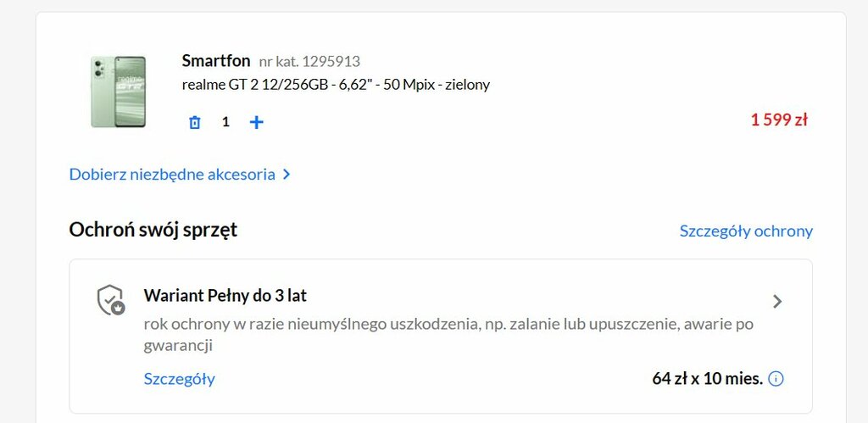Click chevron next to Dobierz niezbędne akcesoria

point(287,175)
